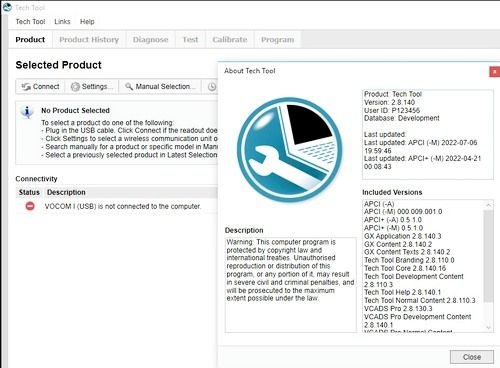Switch to the Test tab
500x368 pixels.
(x=190, y=40)
